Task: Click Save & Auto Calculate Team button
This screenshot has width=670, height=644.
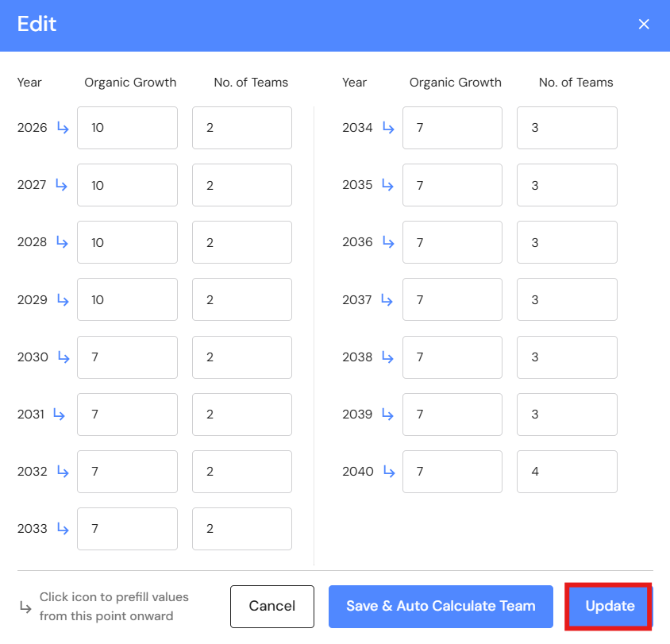Action: click(441, 607)
